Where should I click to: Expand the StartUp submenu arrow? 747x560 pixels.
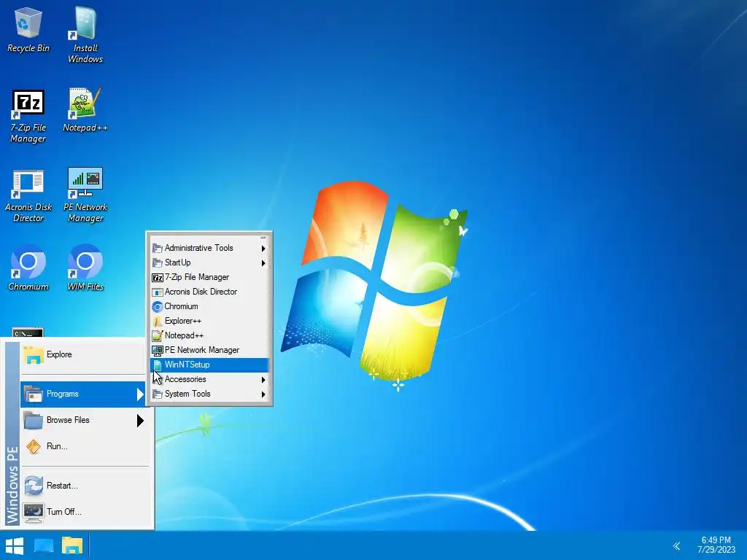[x=263, y=262]
